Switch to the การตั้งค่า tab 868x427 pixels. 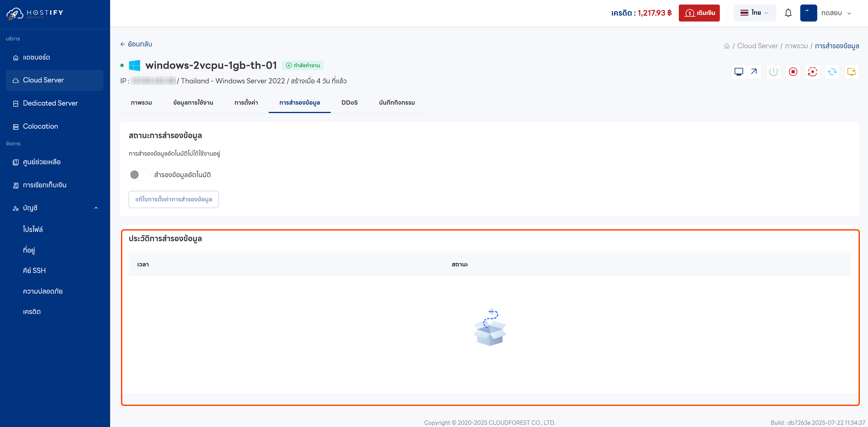246,102
